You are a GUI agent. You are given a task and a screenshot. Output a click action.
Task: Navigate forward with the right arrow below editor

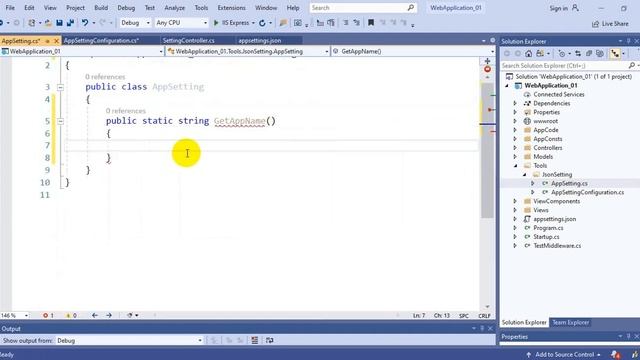pos(109,315)
